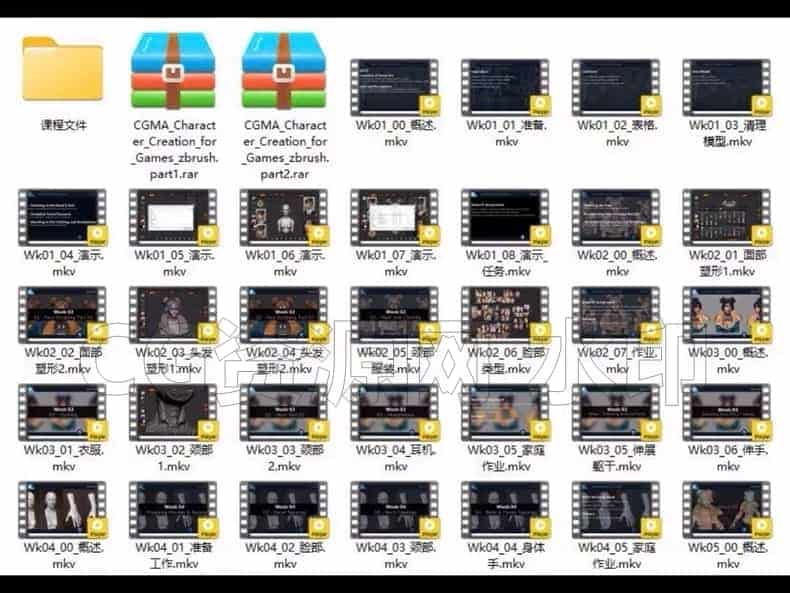Image resolution: width=790 pixels, height=593 pixels.
Task: Select the file name Wk04_04_身体手.mkv
Action: pos(506,555)
